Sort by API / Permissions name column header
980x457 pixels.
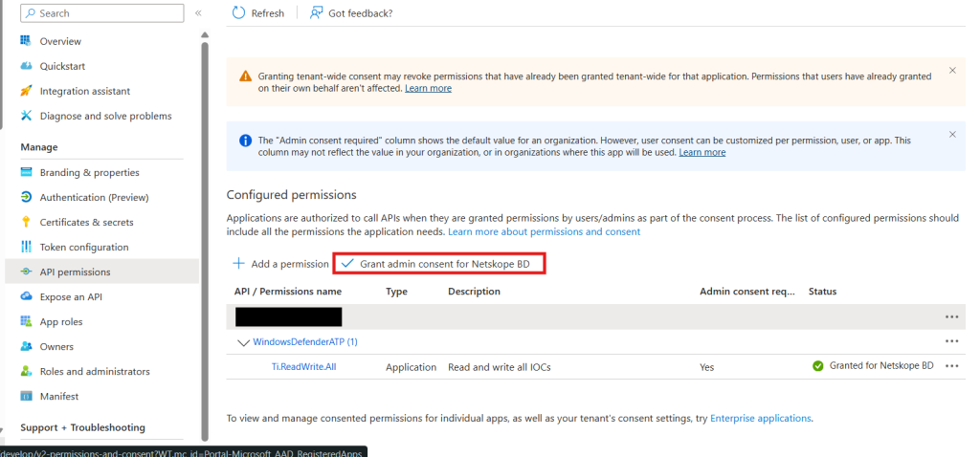[288, 292]
